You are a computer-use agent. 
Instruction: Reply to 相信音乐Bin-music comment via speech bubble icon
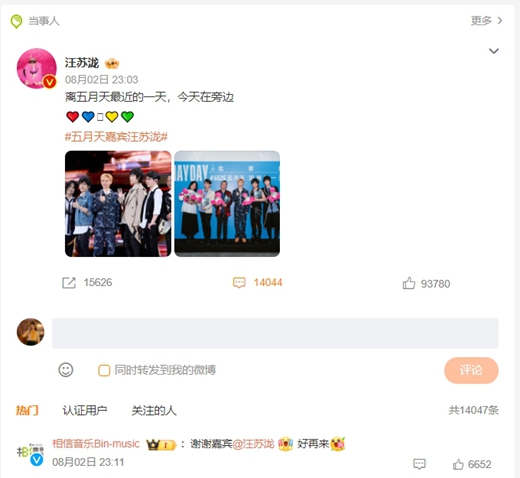[419, 464]
